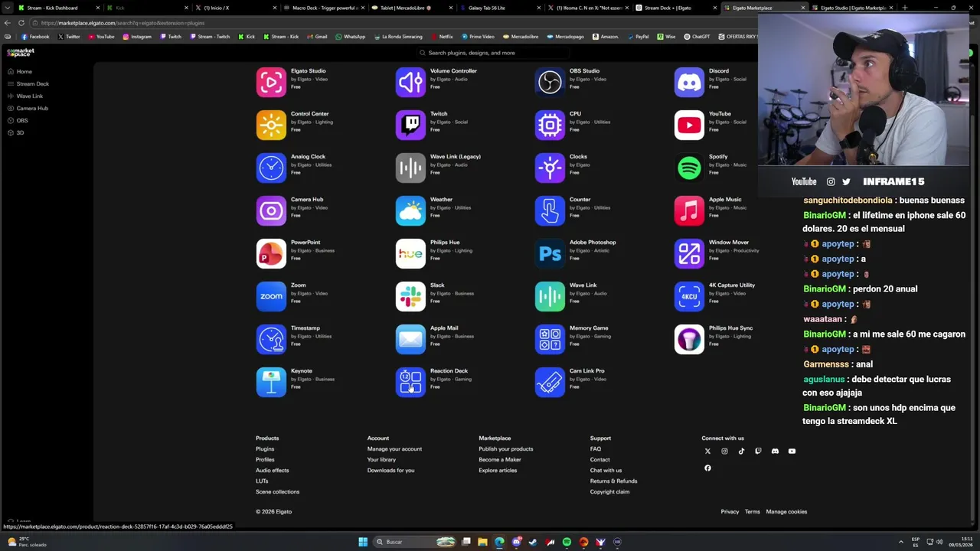The width and height of the screenshot is (980, 551).
Task: Open the Wave Link (Legacy) plugin icon
Action: [410, 168]
